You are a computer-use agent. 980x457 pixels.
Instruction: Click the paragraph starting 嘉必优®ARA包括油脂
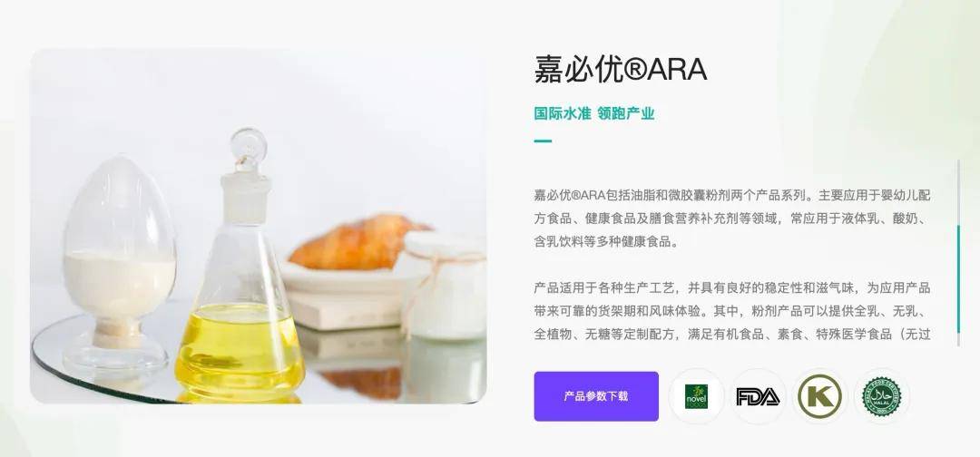point(732,219)
